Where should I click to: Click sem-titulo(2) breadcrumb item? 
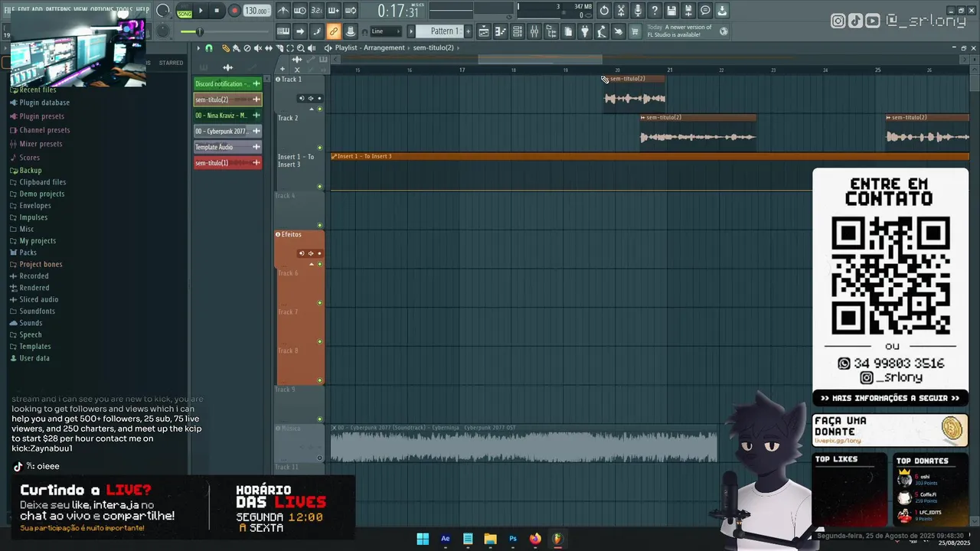tap(433, 47)
